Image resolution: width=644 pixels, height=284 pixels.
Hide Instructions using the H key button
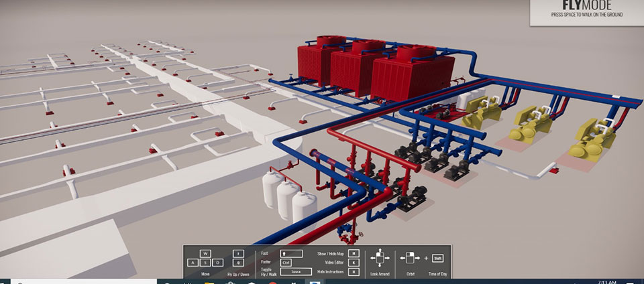point(354,271)
